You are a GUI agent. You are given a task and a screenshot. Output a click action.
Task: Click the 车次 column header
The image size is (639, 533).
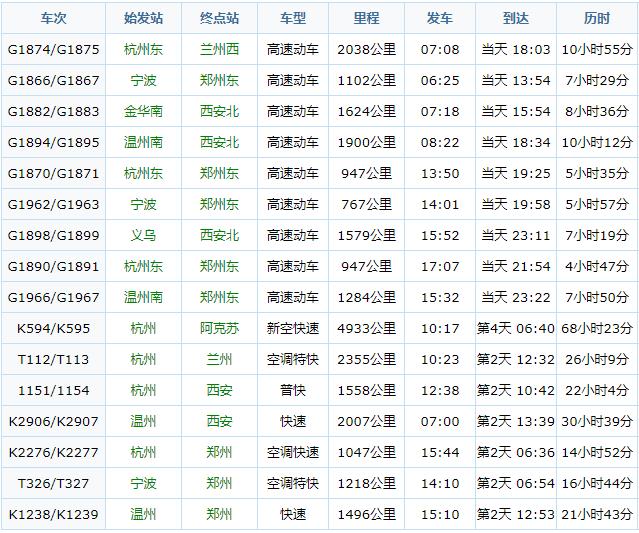(53, 18)
